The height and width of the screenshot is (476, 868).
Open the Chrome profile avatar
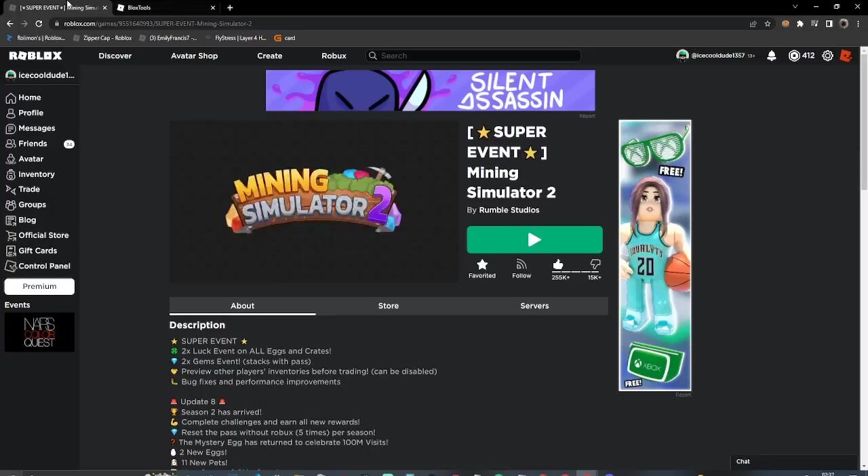(844, 24)
